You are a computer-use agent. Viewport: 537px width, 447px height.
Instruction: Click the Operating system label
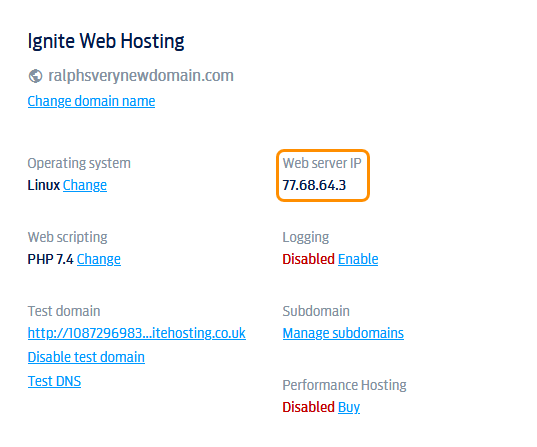point(79,163)
